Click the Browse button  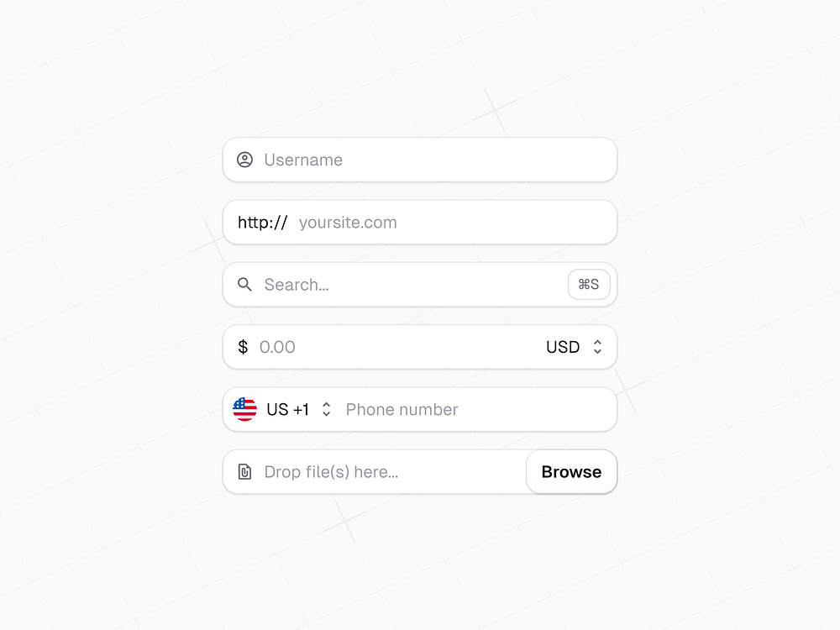(571, 471)
